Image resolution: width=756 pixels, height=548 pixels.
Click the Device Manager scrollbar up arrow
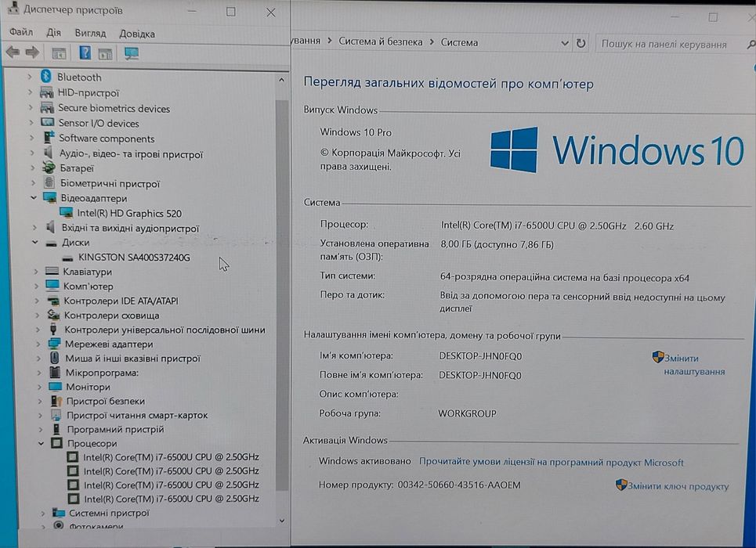click(281, 80)
